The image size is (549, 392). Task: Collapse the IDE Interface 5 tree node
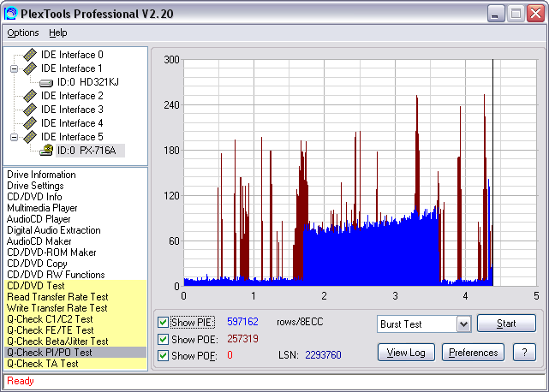tap(14, 137)
